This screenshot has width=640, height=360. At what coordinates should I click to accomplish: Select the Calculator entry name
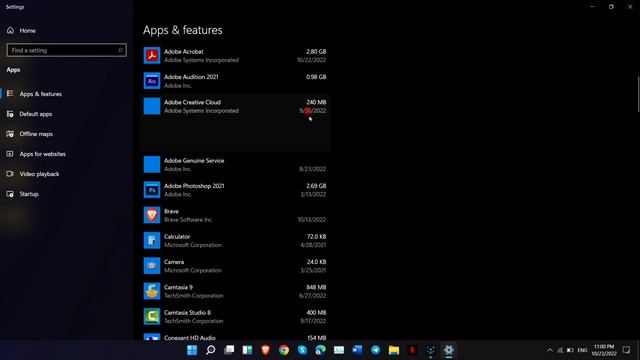177,236
